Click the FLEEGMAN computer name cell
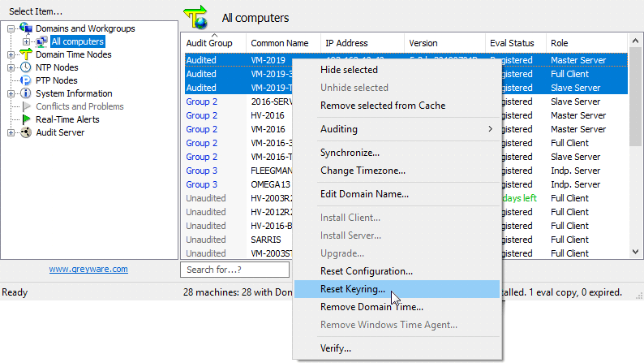Image resolution: width=644 pixels, height=363 pixels. 272,171
